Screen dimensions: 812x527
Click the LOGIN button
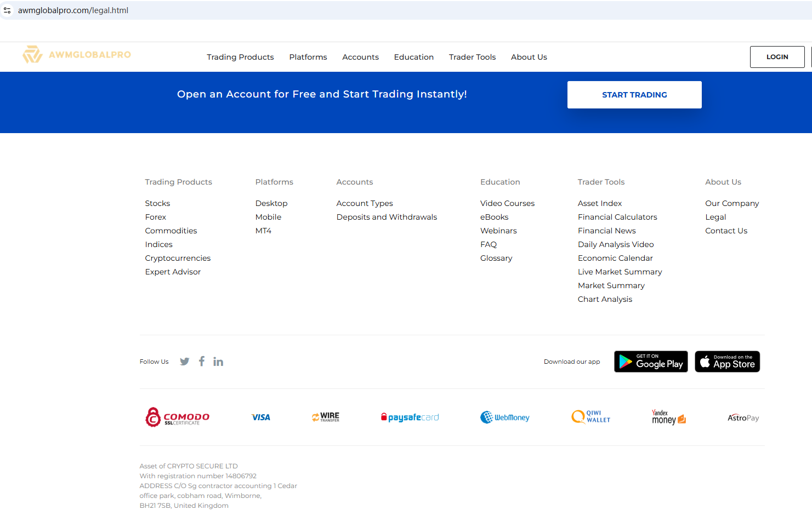click(x=777, y=57)
